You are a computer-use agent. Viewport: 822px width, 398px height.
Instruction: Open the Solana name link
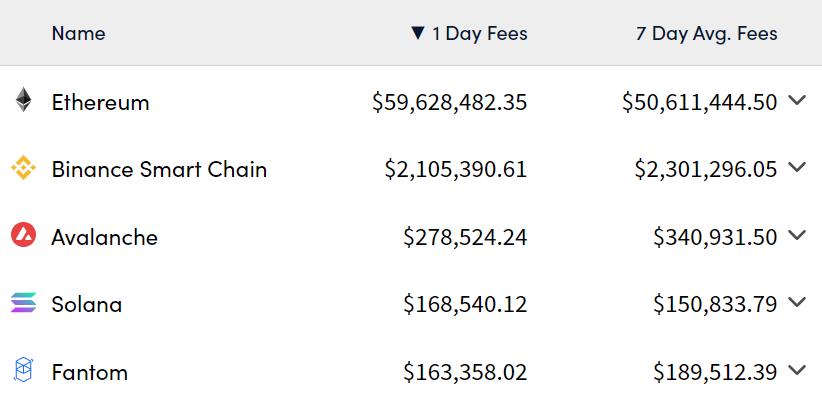[x=86, y=304]
